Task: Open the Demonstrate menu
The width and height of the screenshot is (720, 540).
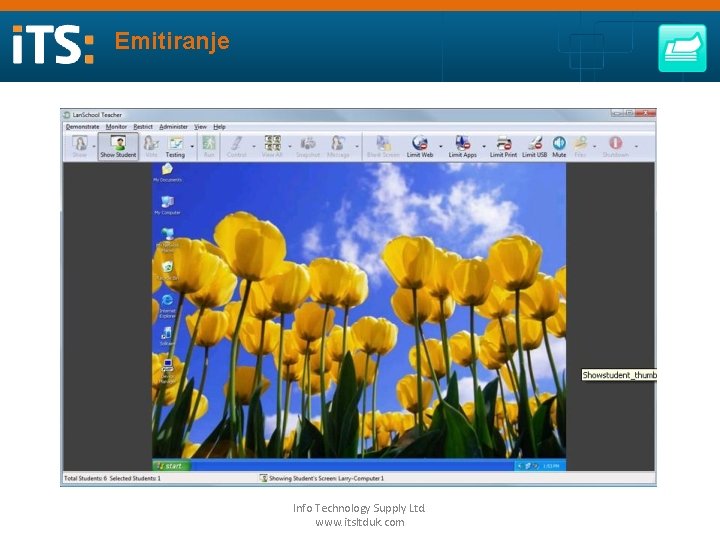Action: point(82,127)
